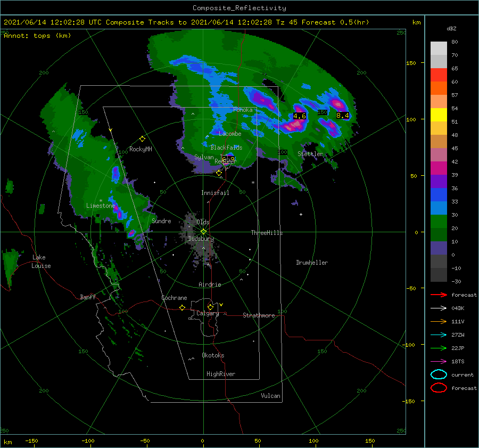This screenshot has width=479, height=448.
Task: Click the Calgary city label
Action: point(208,313)
